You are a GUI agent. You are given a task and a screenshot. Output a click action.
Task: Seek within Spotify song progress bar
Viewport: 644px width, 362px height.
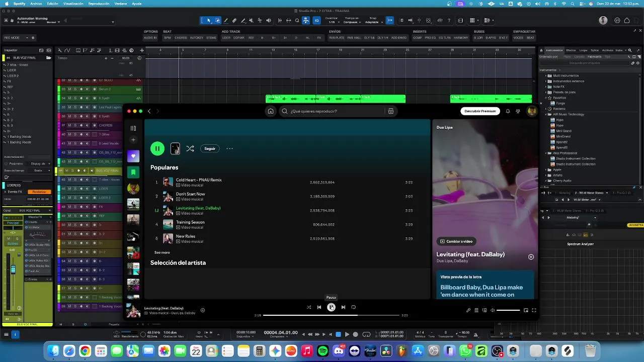[x=331, y=315]
